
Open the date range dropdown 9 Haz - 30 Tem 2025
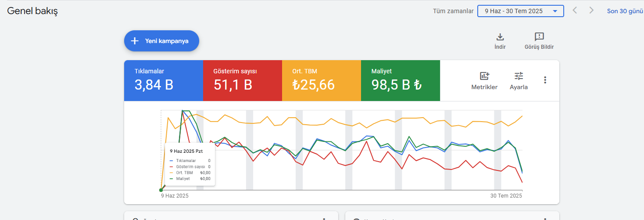click(x=520, y=11)
